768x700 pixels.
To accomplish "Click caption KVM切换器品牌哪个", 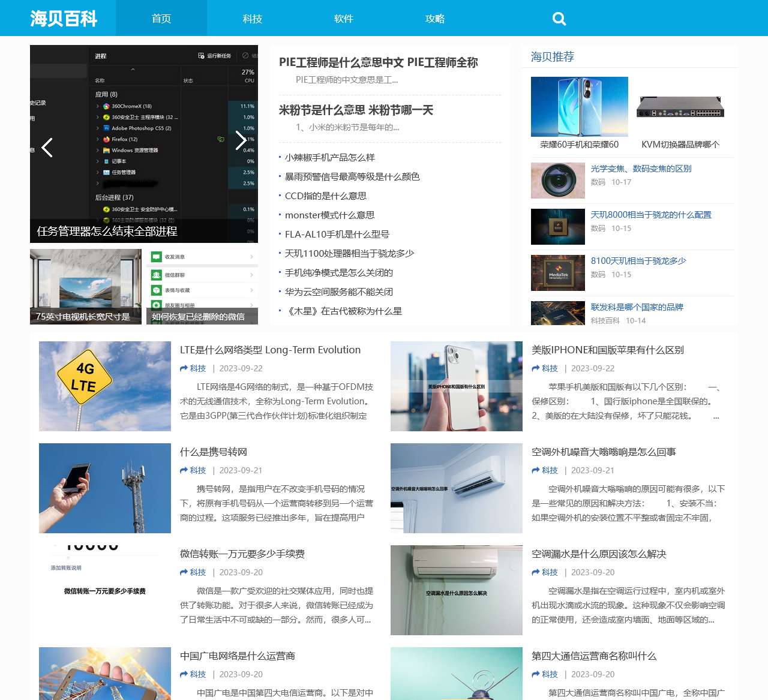I will pos(680,145).
